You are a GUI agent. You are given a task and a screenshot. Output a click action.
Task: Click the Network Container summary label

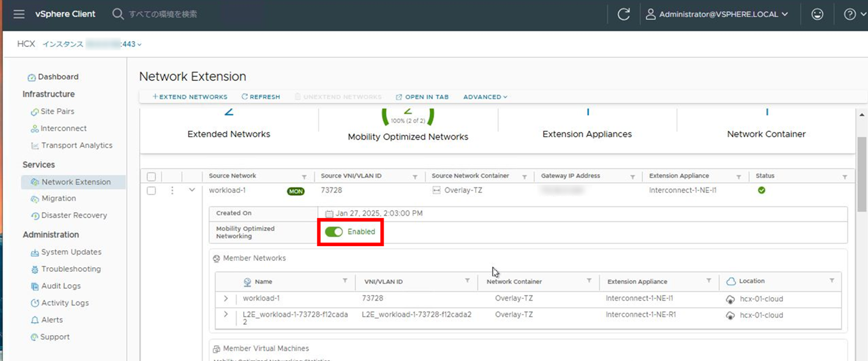pos(766,134)
